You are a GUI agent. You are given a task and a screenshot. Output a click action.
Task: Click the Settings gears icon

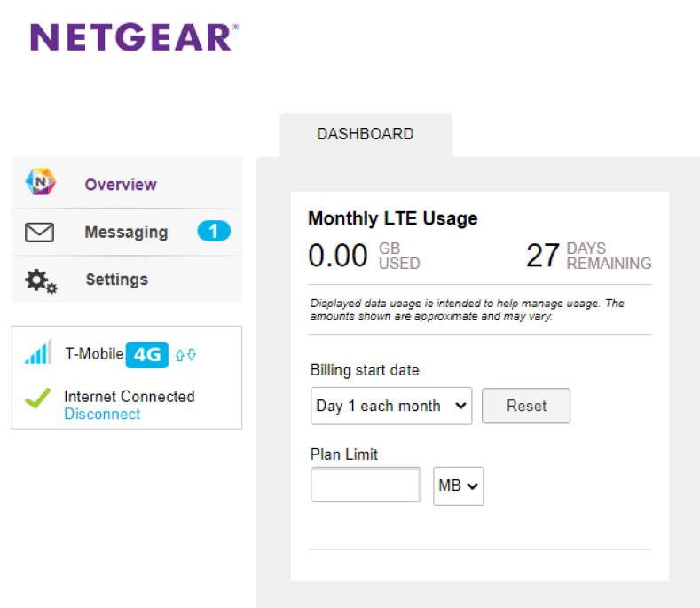click(40, 280)
